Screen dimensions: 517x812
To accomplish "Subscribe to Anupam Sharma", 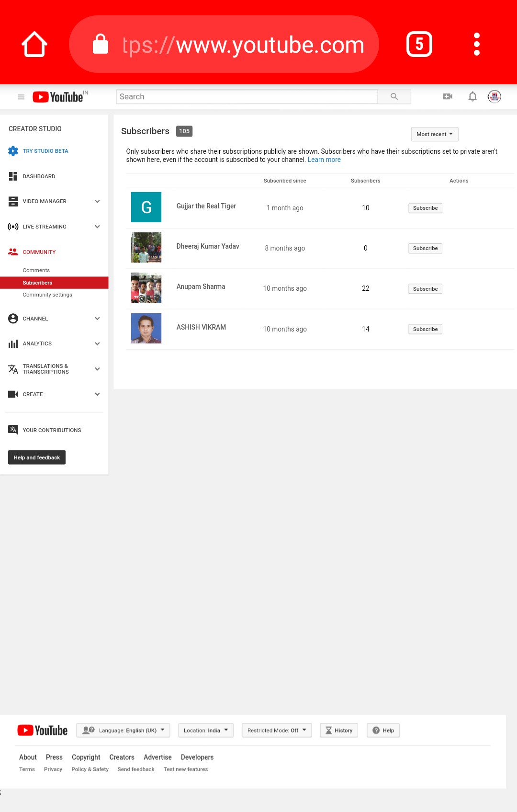I will point(425,289).
